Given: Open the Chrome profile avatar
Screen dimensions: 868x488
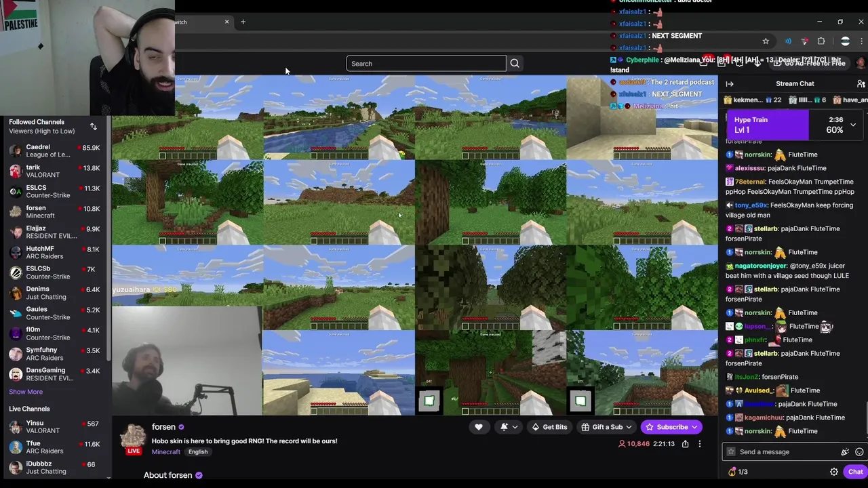Looking at the screenshot, I should coord(845,41).
